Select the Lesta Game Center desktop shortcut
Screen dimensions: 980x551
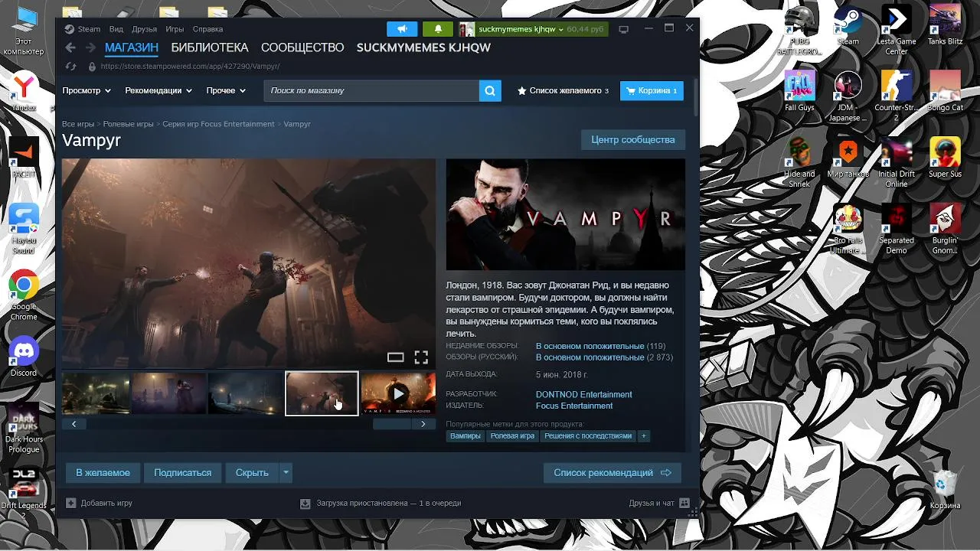[x=896, y=31]
